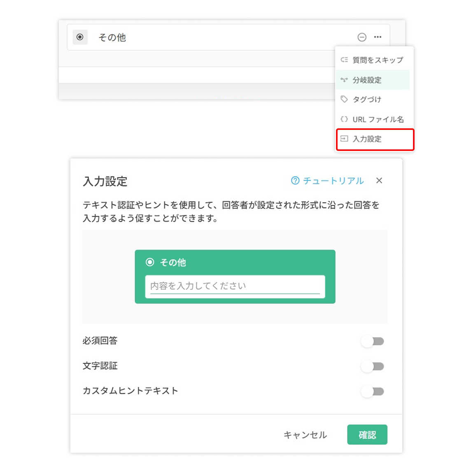Click the 入力設定 input icon
457x476 pixels.
coord(344,139)
